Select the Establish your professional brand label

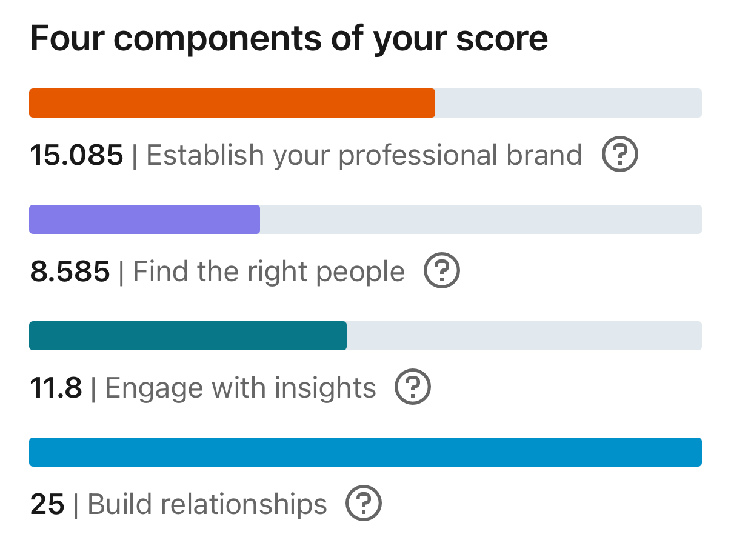[x=364, y=155]
